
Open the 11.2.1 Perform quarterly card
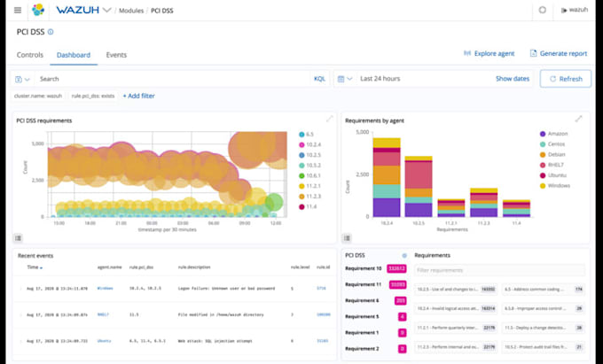point(456,329)
